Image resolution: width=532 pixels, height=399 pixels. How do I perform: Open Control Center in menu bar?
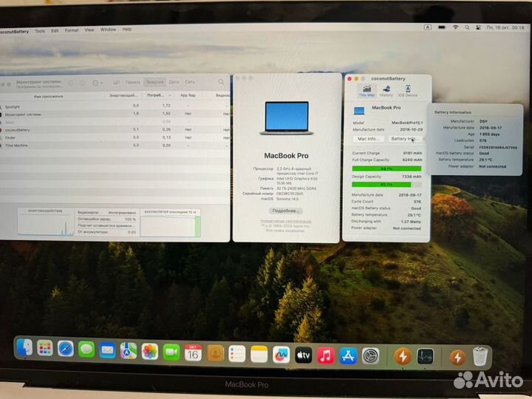pos(478,27)
